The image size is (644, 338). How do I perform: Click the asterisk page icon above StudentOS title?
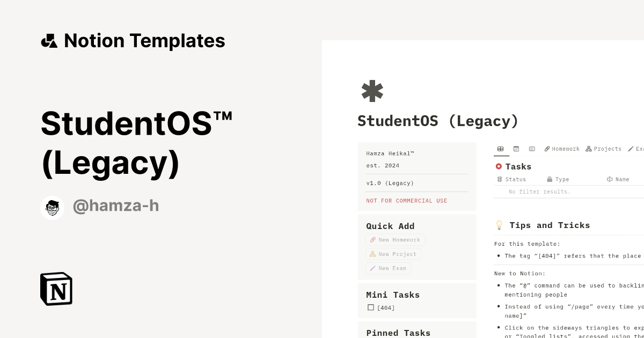pos(372,91)
